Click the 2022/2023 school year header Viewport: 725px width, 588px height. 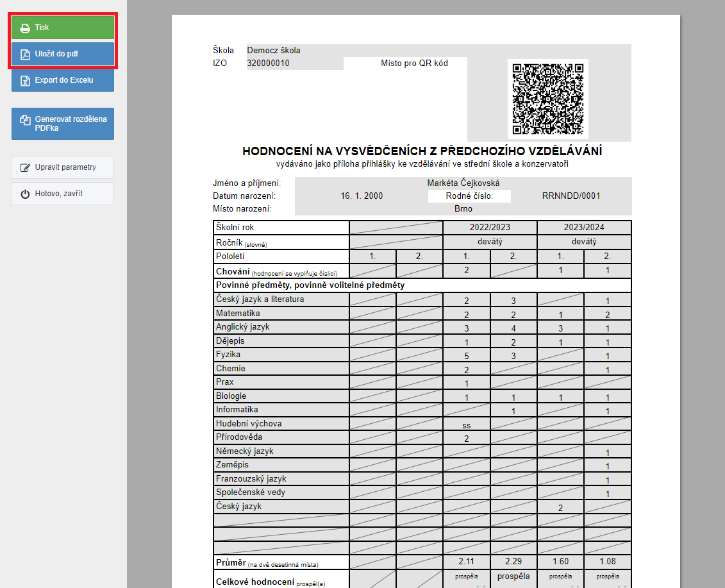[490, 228]
